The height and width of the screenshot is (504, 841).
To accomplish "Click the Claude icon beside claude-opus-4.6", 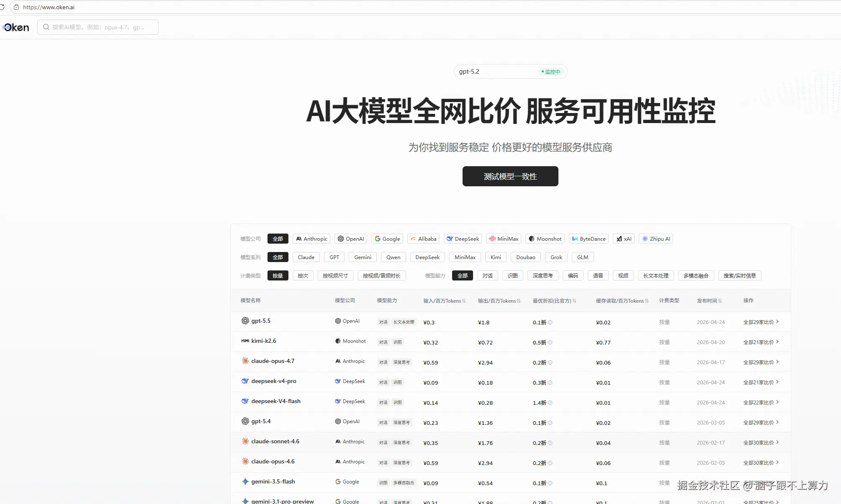I will (x=245, y=461).
